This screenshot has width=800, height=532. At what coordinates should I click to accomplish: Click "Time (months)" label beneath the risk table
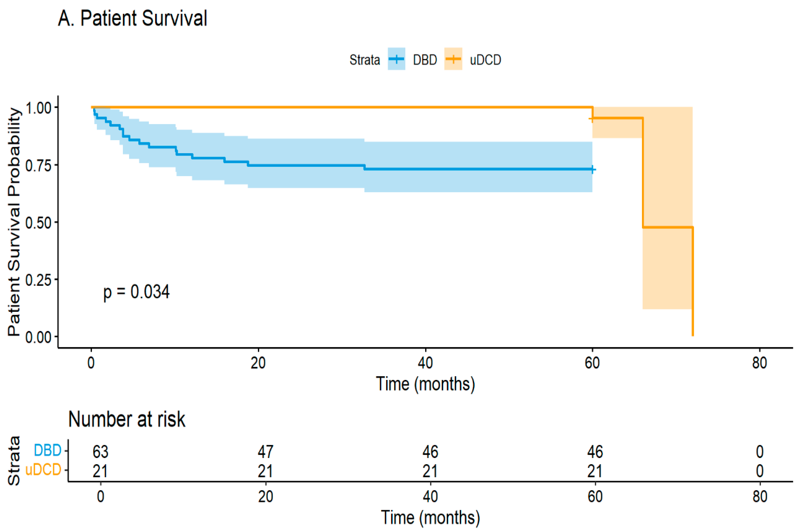430,517
